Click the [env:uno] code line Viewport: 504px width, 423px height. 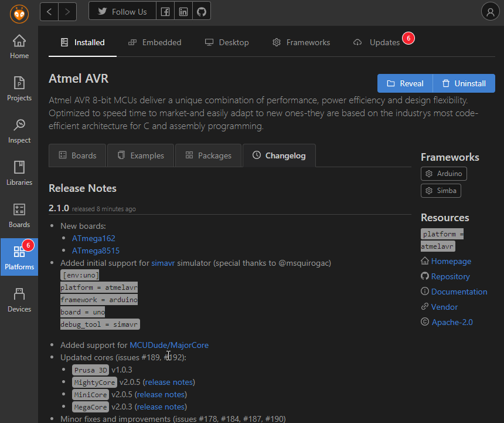(80, 275)
